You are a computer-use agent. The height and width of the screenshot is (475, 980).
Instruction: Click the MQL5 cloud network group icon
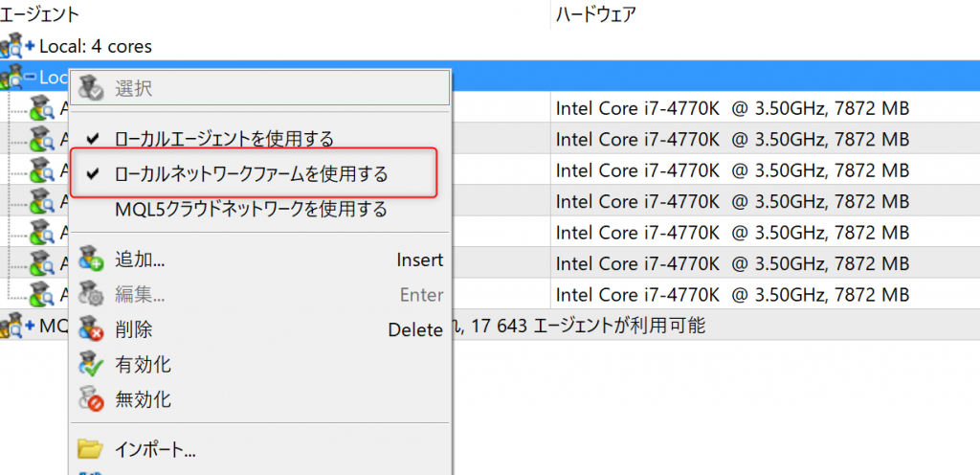[12, 327]
